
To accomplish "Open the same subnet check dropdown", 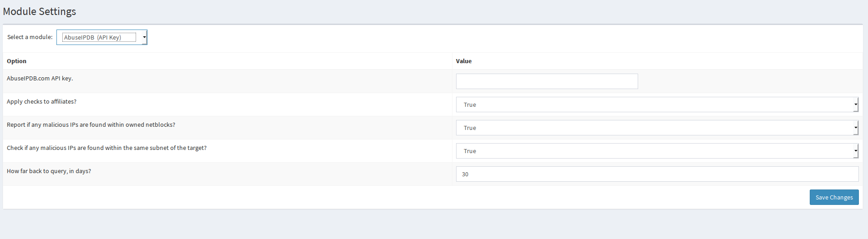I will click(x=657, y=151).
